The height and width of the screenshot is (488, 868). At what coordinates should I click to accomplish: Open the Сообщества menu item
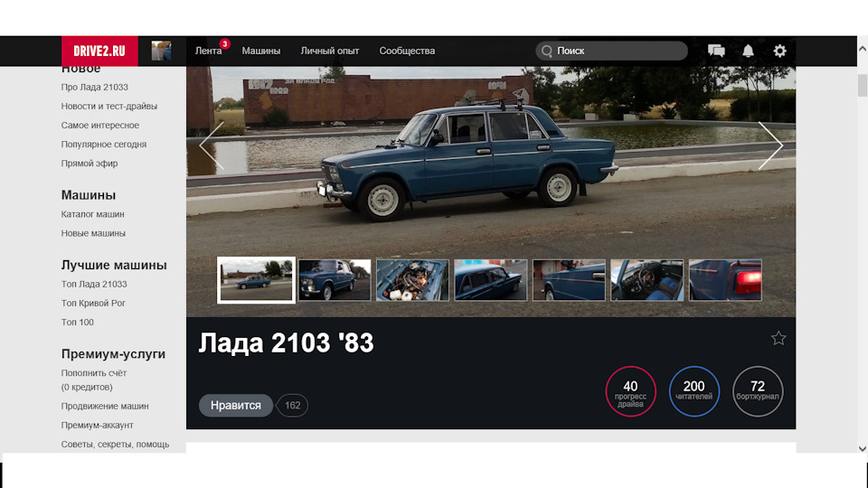click(407, 51)
